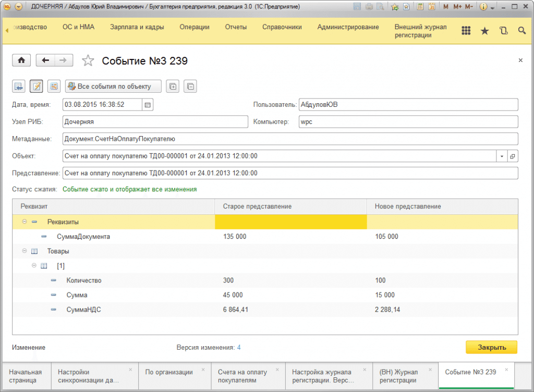Click the M+ memory button
The height and width of the screenshot is (392, 534).
(457, 6)
